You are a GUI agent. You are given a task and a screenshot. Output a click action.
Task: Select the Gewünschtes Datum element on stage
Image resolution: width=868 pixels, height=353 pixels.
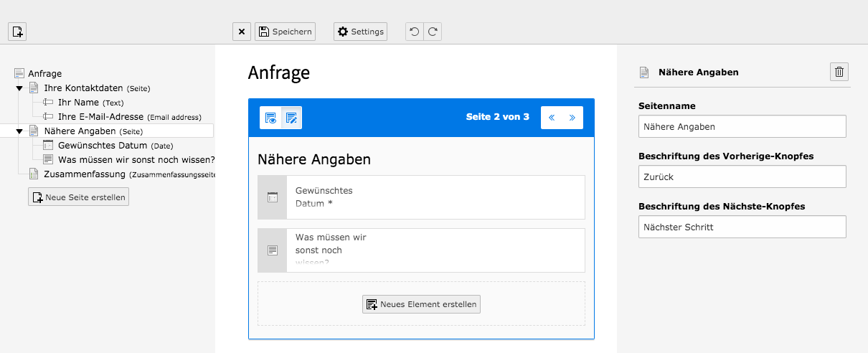[x=421, y=197]
